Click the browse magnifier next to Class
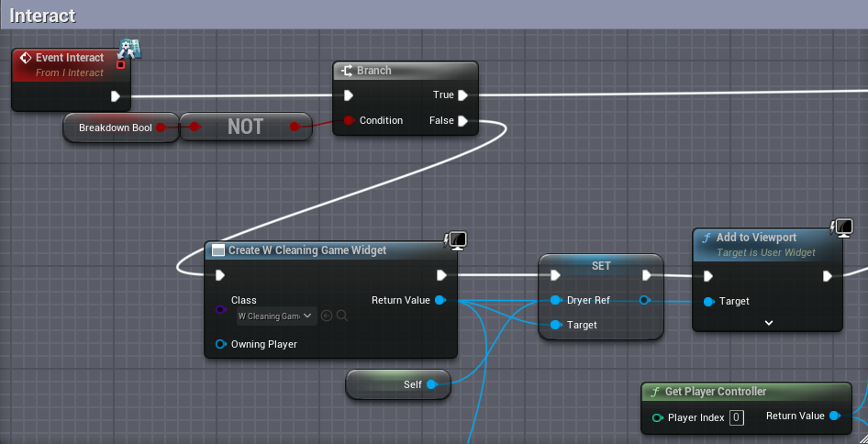868x444 pixels. pyautogui.click(x=342, y=316)
